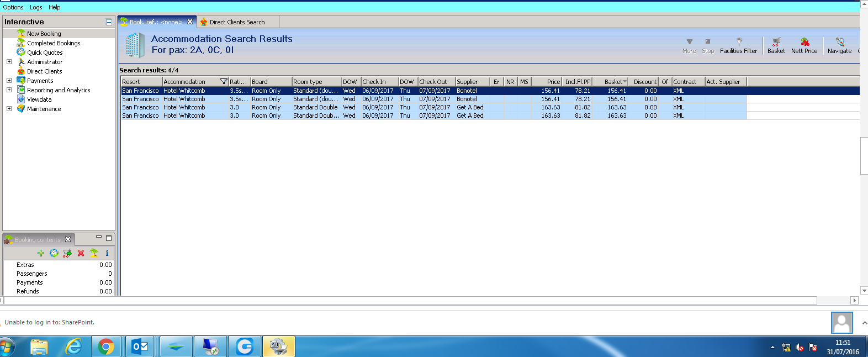Click Basket column header sort arrow

pos(624,82)
